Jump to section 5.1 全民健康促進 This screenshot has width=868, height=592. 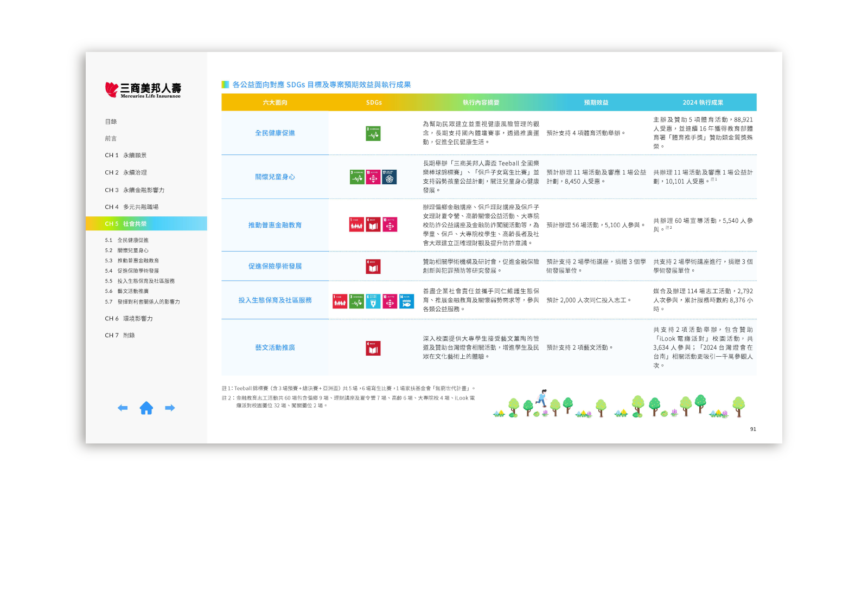click(127, 240)
